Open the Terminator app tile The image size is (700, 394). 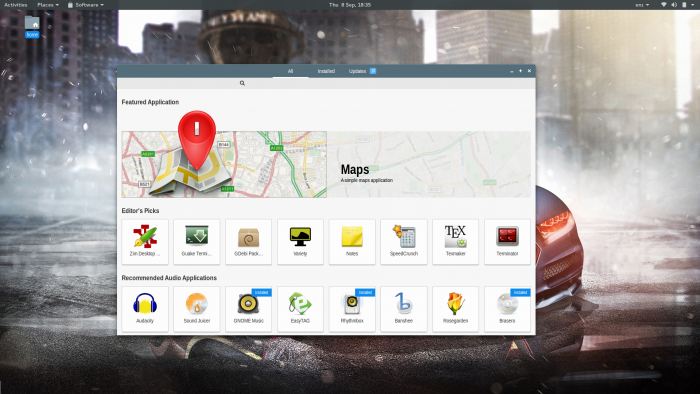tap(507, 241)
